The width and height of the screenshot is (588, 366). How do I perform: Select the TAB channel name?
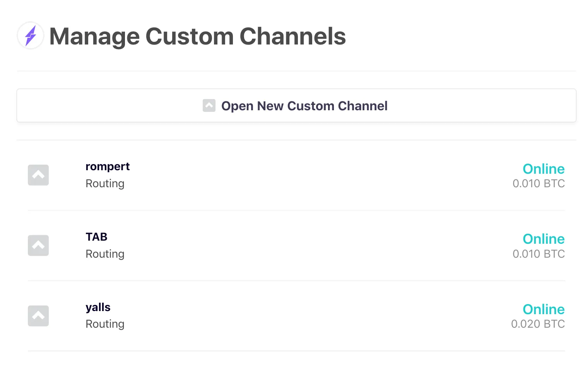coord(96,237)
